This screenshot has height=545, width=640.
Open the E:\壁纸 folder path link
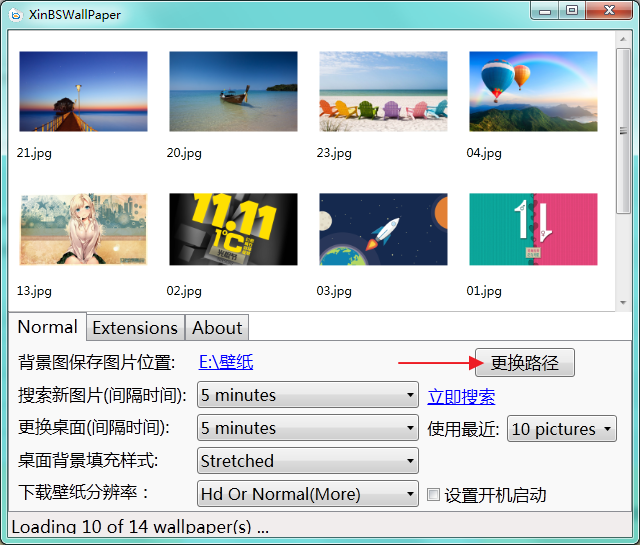tap(225, 362)
